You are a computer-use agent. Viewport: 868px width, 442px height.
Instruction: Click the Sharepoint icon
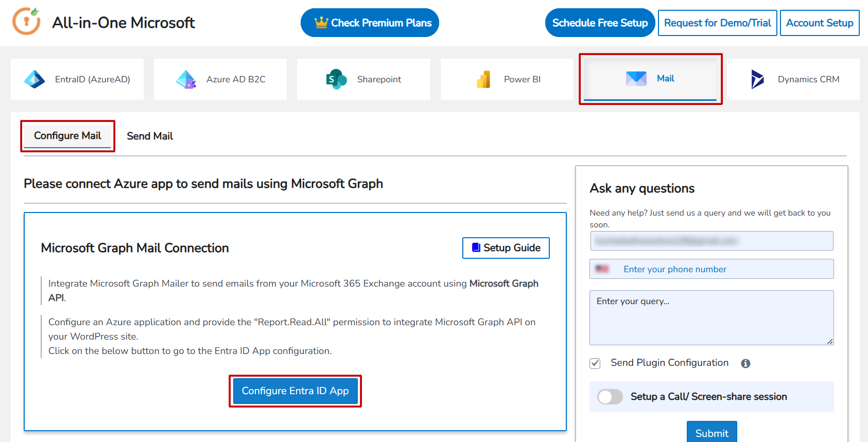[x=336, y=79]
